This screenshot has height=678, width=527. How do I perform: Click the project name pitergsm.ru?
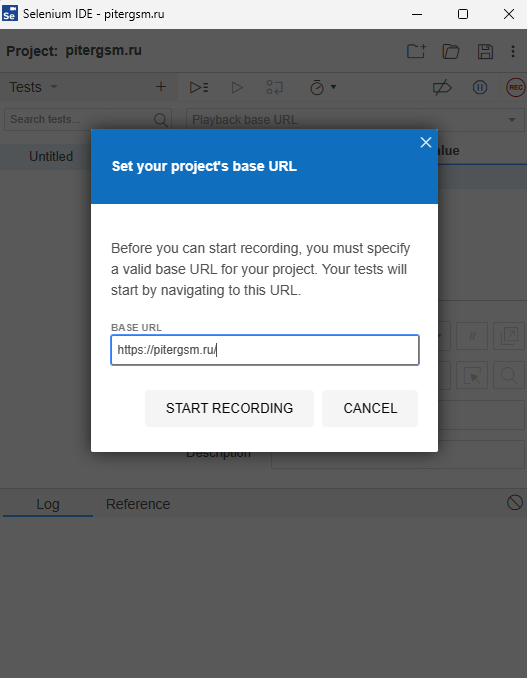(x=103, y=51)
